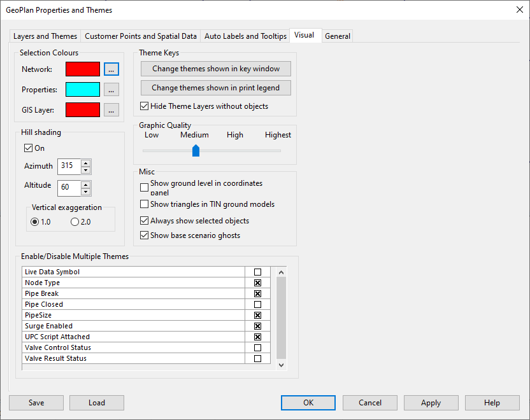Image resolution: width=530 pixels, height=420 pixels.
Task: Increase Azimuth with up spinner arrow
Action: [x=86, y=163]
